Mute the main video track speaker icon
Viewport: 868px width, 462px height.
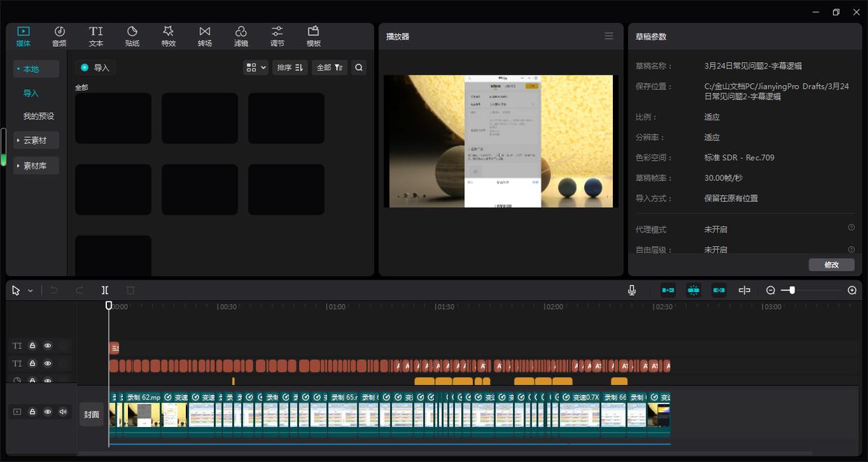(63, 412)
